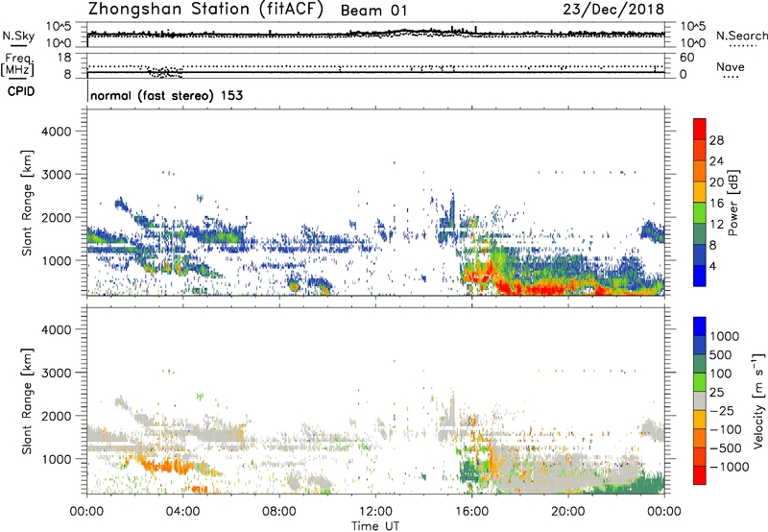The width and height of the screenshot is (768, 532).
Task: Click the '1000' tick on the velocity scale
Action: (x=725, y=336)
